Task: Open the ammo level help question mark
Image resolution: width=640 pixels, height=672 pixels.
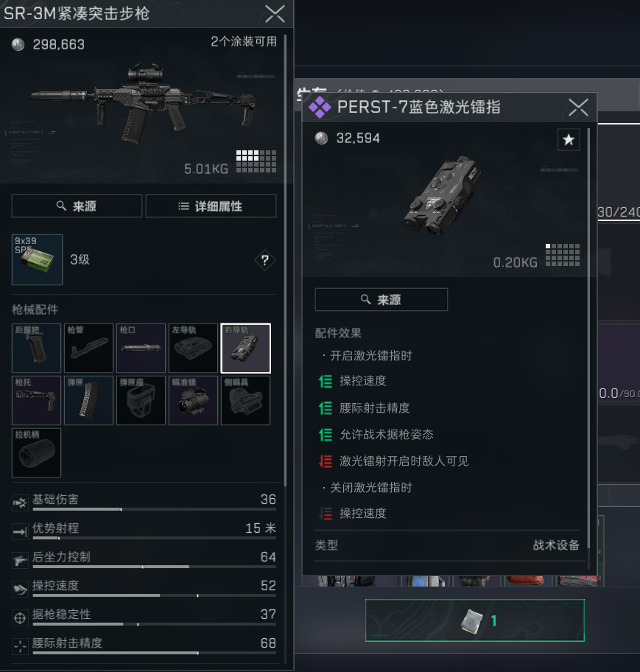Action: coord(264,259)
